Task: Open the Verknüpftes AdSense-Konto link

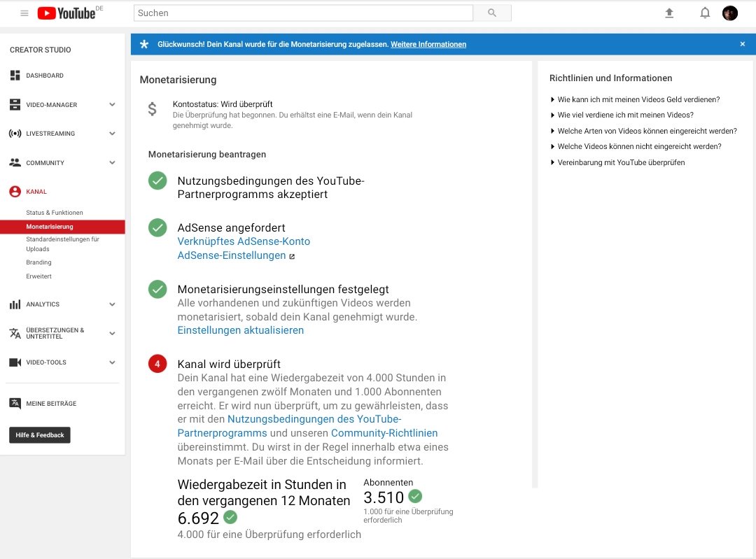Action: (244, 241)
